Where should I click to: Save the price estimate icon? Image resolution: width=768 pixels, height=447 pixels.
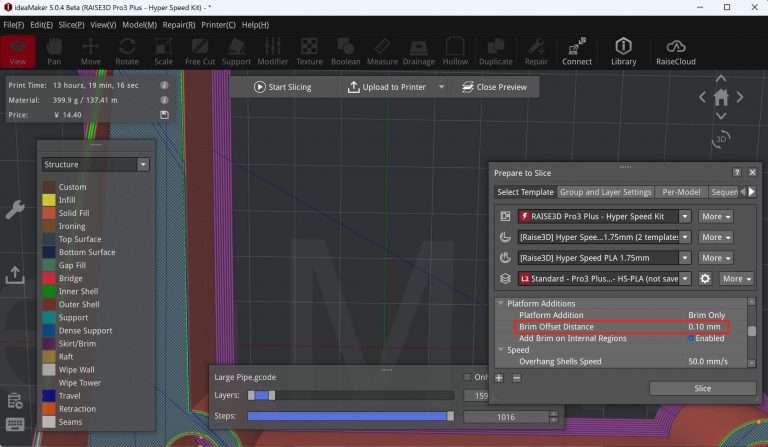point(165,115)
